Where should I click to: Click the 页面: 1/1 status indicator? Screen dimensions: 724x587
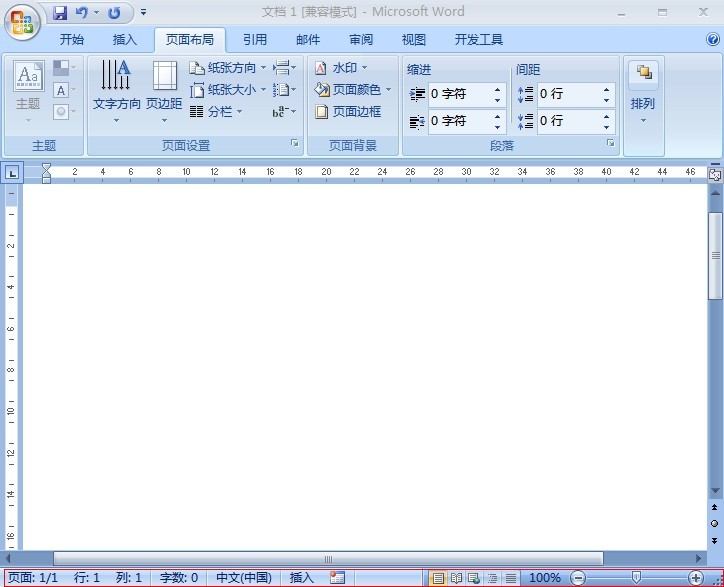point(33,578)
